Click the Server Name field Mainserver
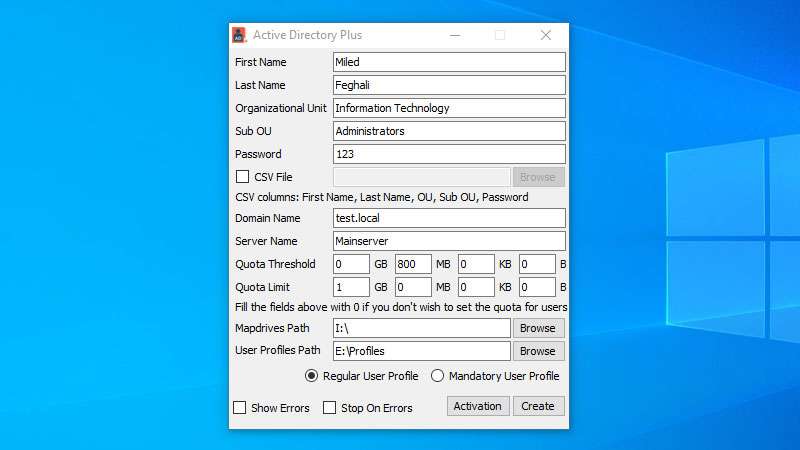Screen dimensions: 800x450 (x=449, y=241)
